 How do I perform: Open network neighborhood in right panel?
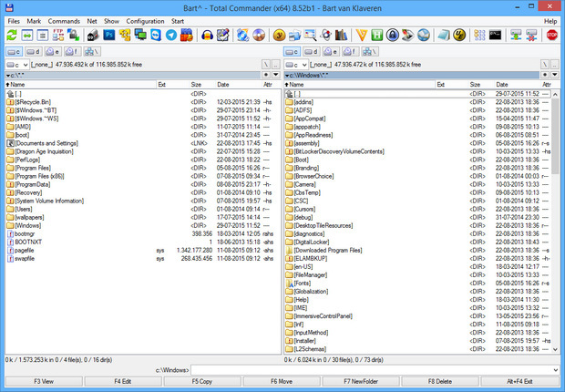[370, 52]
